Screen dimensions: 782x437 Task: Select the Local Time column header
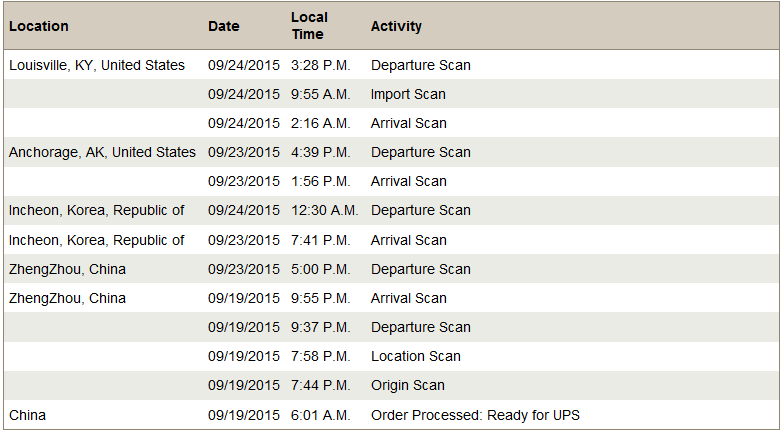pos(309,26)
